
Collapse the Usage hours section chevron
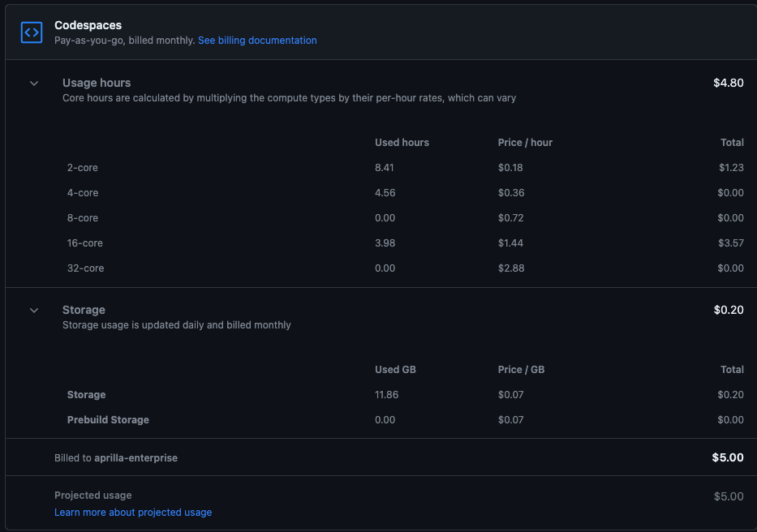[34, 83]
